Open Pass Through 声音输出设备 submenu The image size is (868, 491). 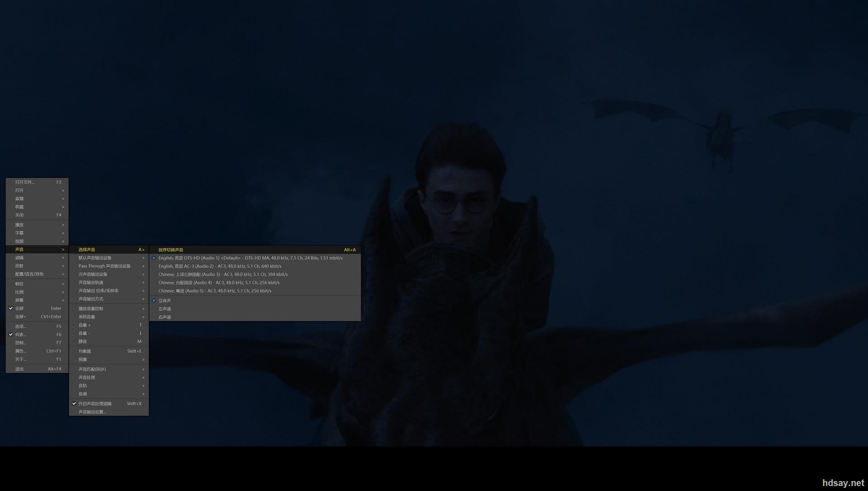click(x=109, y=266)
